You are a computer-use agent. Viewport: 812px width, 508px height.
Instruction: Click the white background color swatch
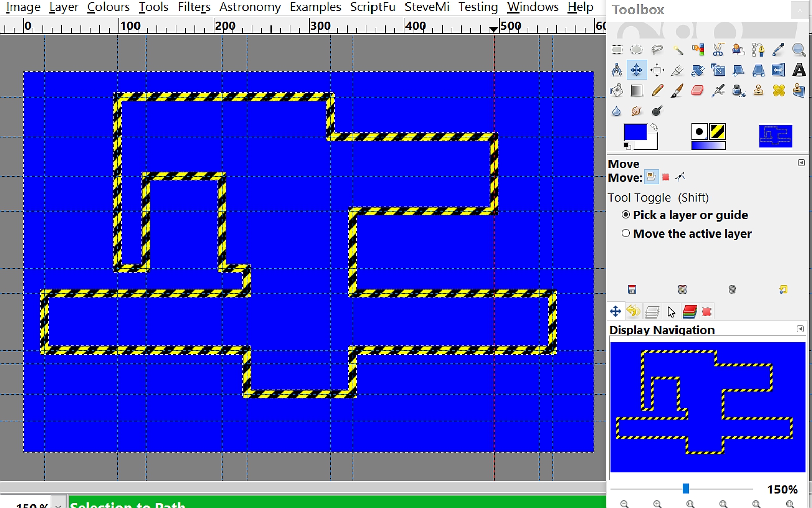coord(652,144)
